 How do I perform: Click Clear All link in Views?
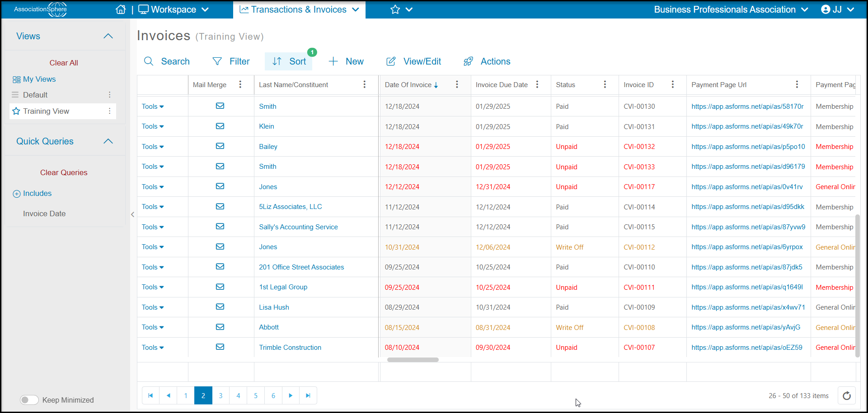64,63
